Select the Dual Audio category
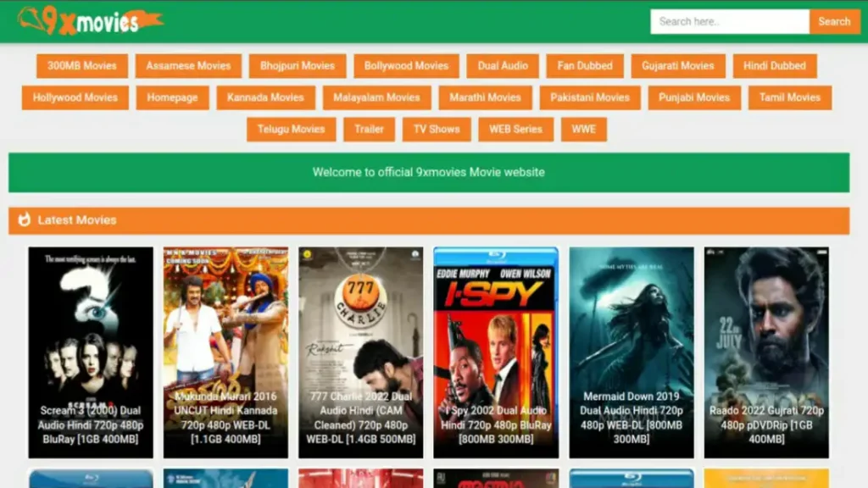Image resolution: width=868 pixels, height=488 pixels. tap(503, 66)
